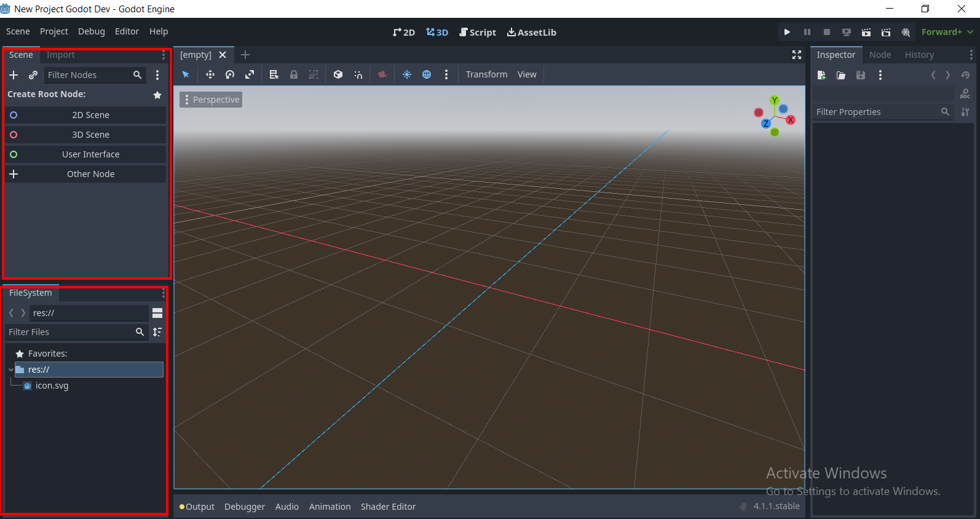Open Scene dock extra options dots
980x519 pixels.
(x=157, y=75)
